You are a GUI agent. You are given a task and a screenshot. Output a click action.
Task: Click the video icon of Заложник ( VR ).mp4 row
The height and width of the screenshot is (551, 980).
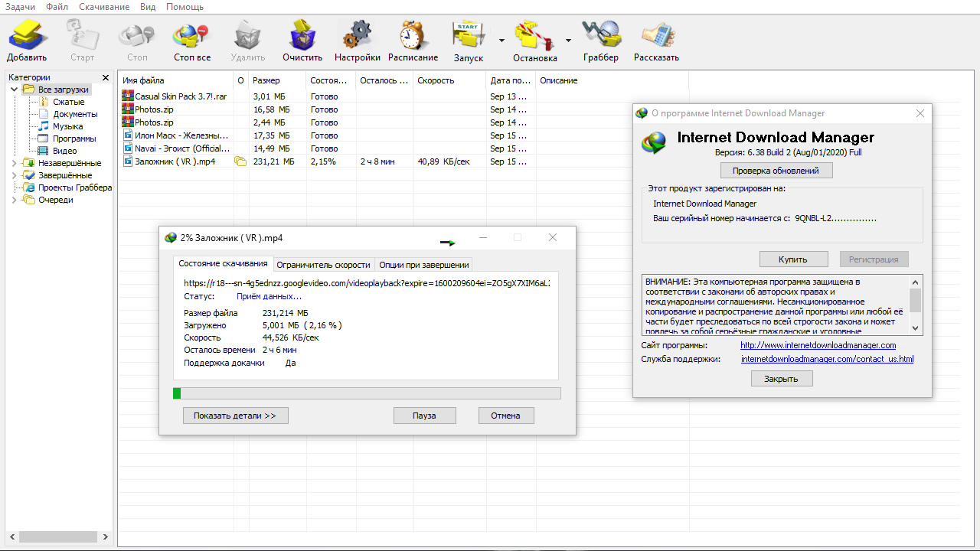(x=128, y=161)
